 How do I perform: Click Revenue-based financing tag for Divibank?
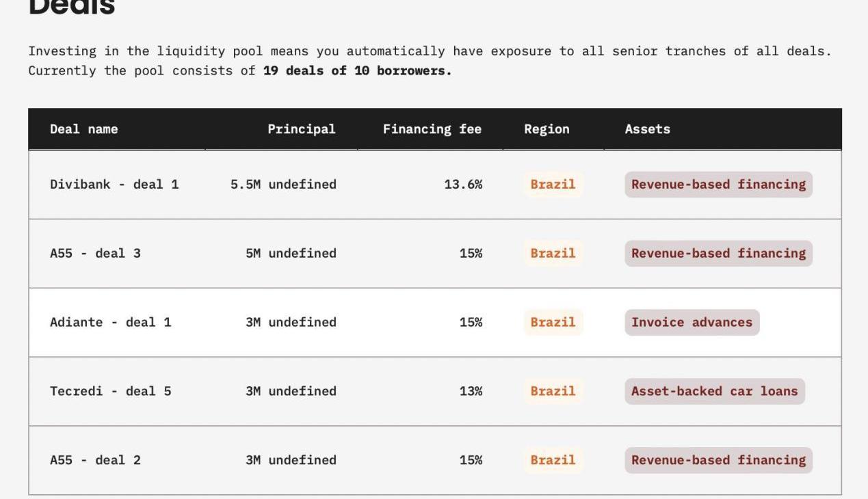pyautogui.click(x=718, y=185)
